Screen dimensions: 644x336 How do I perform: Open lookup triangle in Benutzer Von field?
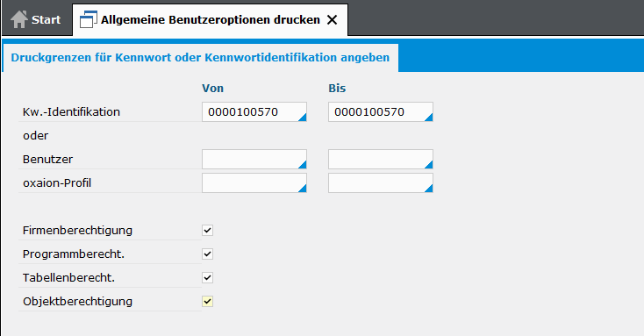(x=303, y=165)
